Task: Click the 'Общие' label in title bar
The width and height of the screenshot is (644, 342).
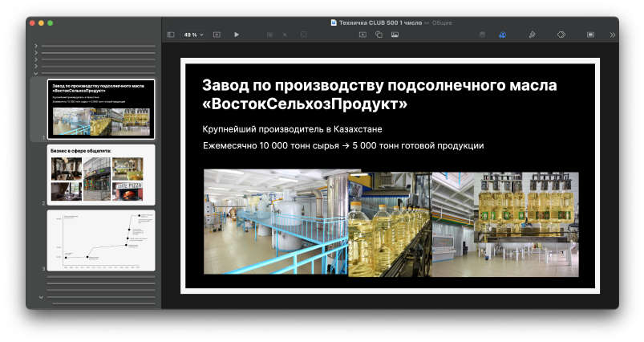Action: (x=442, y=23)
